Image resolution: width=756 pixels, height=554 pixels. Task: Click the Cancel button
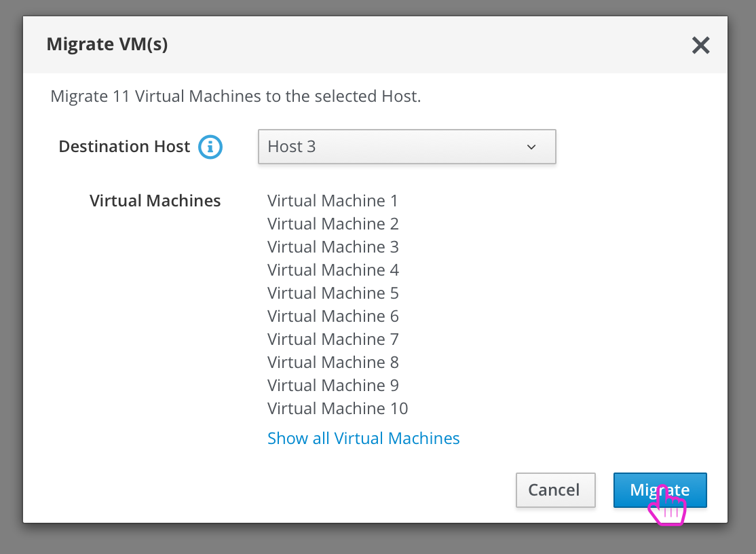555,490
